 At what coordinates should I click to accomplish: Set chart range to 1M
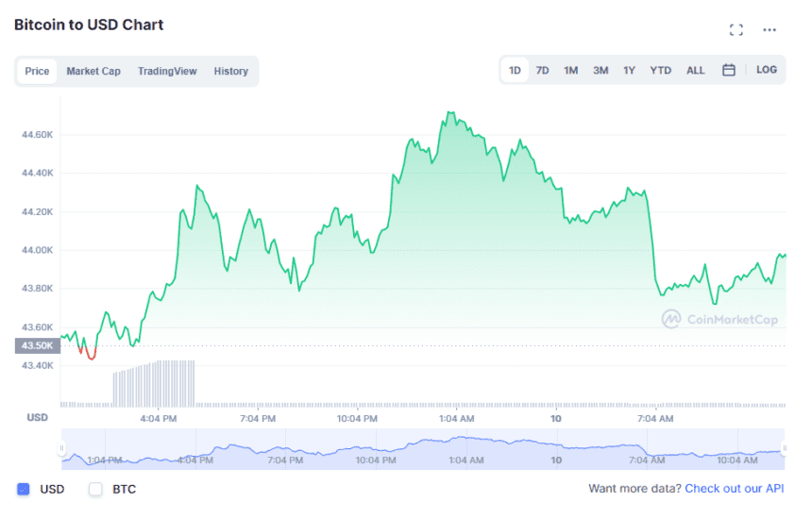click(x=571, y=70)
